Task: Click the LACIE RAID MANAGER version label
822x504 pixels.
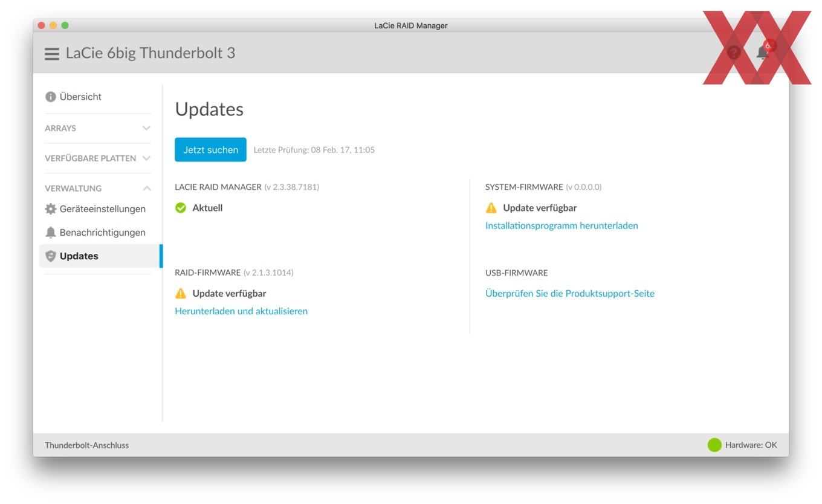Action: pos(247,187)
